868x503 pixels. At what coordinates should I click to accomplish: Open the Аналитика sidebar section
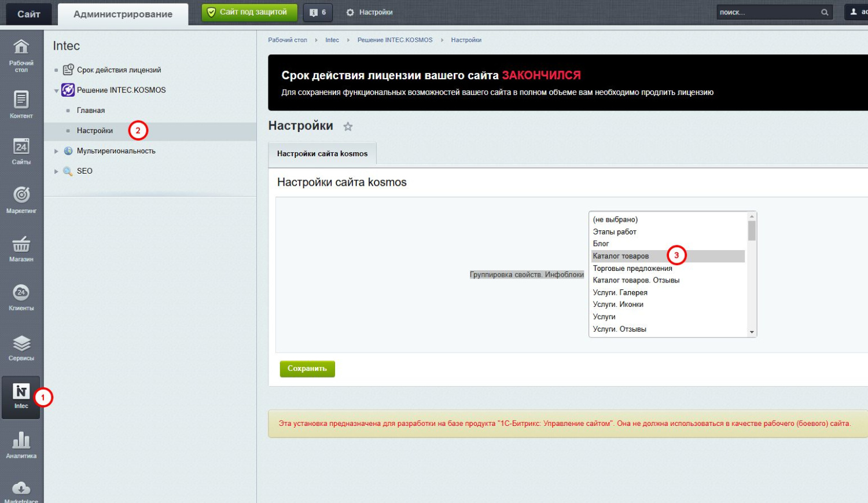[21, 445]
